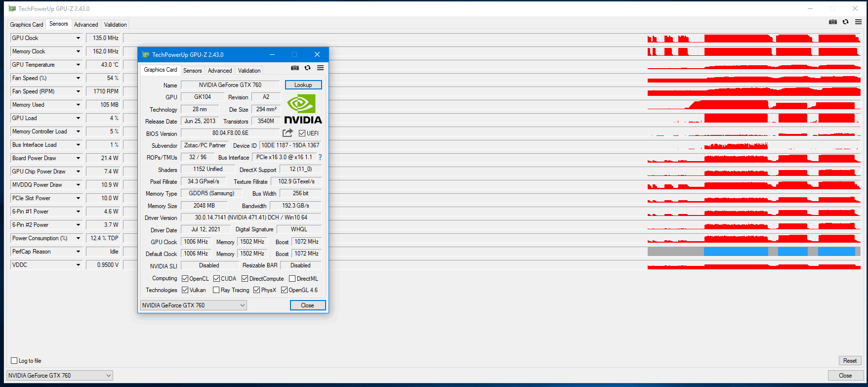Open Advanced tab in the Sensors window
The height and width of the screenshot is (387, 868).
(86, 25)
